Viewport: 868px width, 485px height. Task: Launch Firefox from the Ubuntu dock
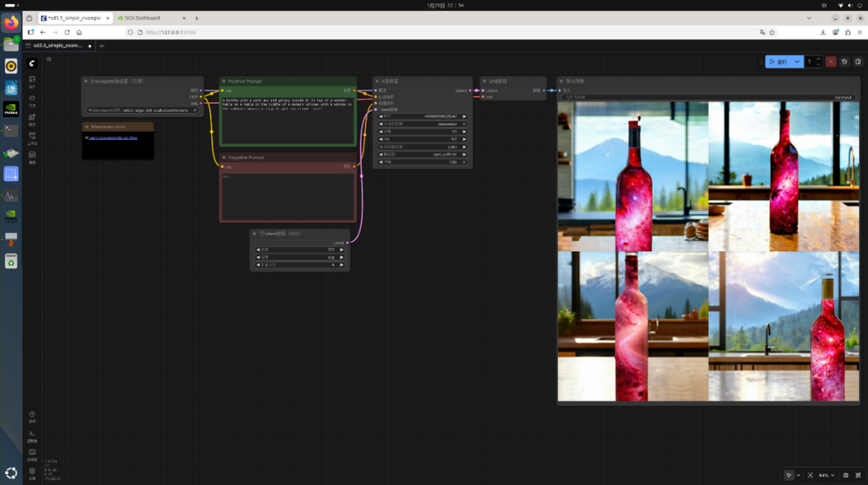pyautogui.click(x=11, y=23)
